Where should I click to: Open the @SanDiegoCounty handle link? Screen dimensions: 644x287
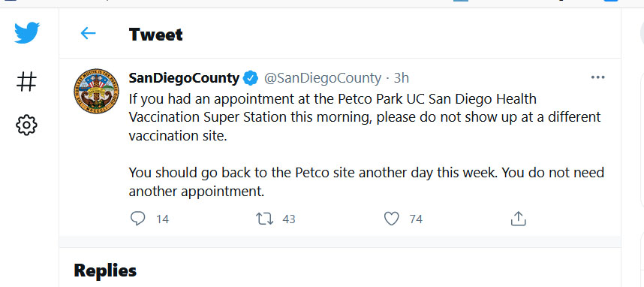pyautogui.click(x=323, y=77)
